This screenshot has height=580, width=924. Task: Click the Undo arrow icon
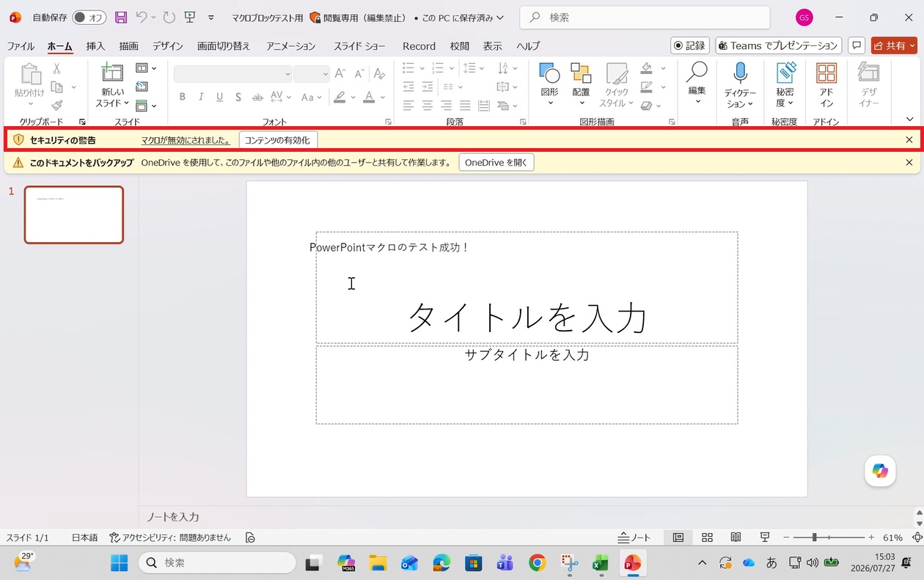(x=142, y=17)
